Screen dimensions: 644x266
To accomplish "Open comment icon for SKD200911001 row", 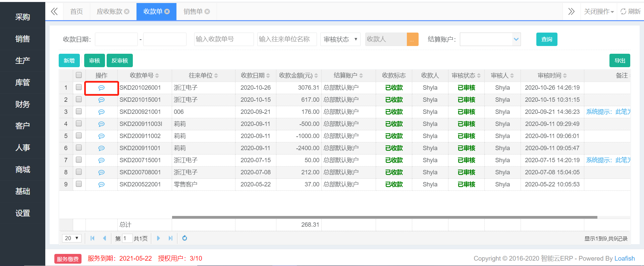I will 101,148.
